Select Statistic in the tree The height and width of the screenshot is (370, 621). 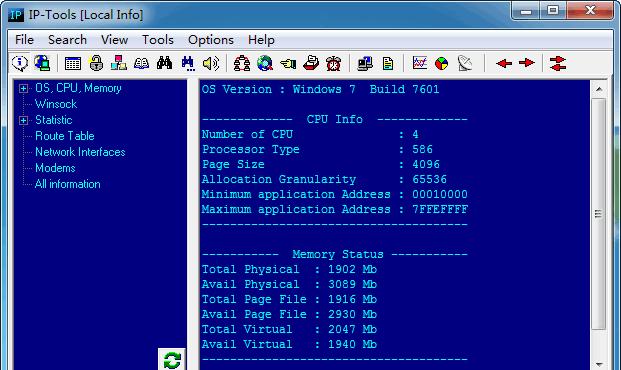pos(53,120)
